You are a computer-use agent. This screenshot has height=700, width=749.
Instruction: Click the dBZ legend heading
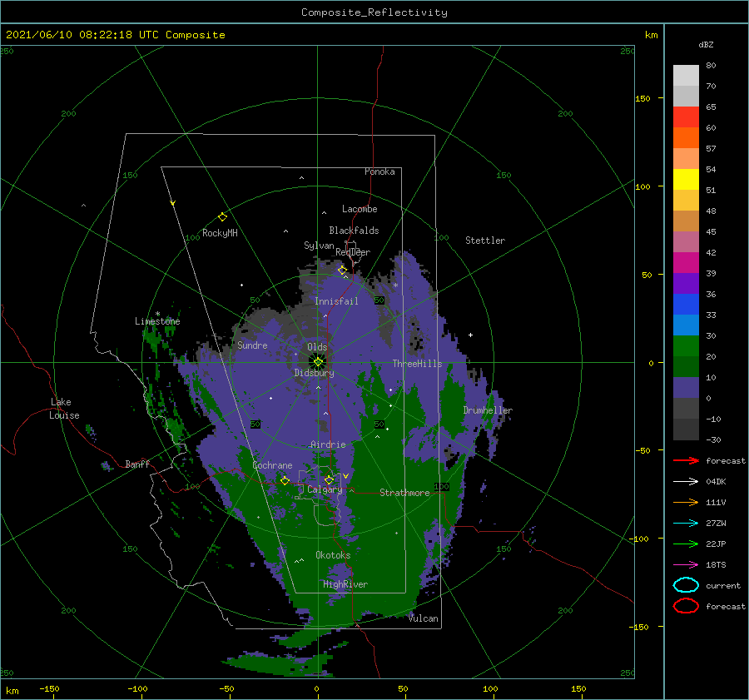[706, 44]
